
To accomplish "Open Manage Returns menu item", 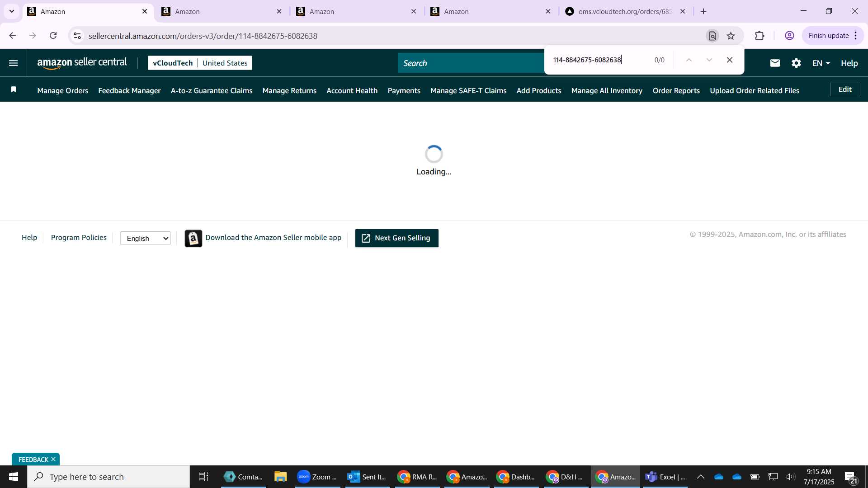I will click(x=289, y=90).
